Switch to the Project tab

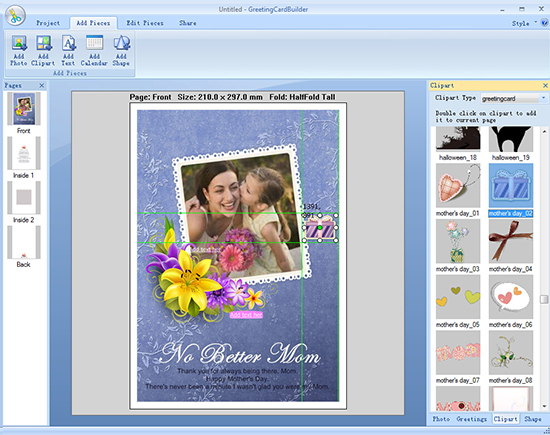(48, 23)
